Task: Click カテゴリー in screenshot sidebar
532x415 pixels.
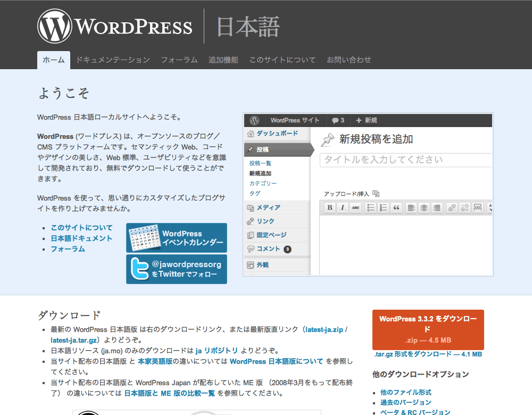Action: [263, 183]
